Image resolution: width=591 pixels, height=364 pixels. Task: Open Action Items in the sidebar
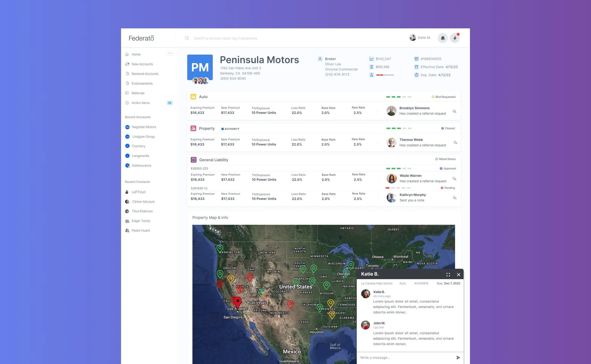141,103
